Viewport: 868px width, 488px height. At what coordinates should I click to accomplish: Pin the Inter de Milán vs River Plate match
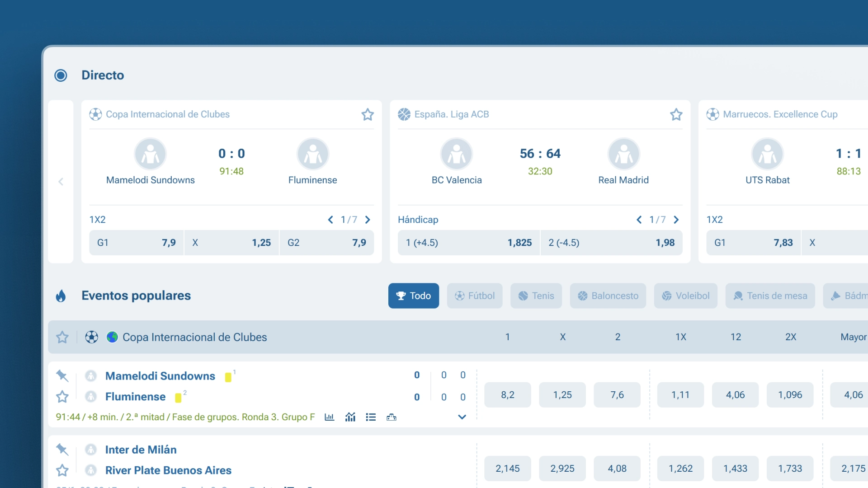(x=62, y=449)
